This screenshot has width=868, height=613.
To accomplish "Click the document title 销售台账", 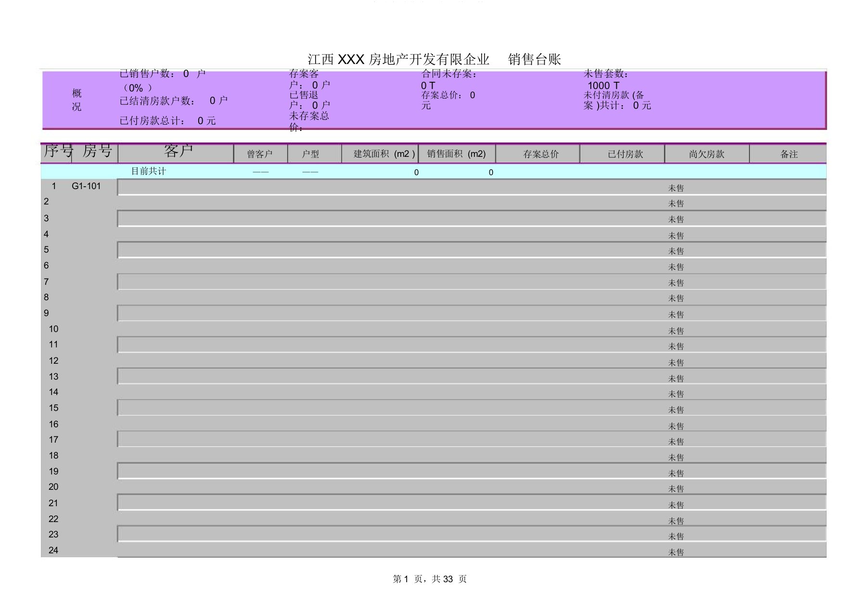I will click(535, 59).
